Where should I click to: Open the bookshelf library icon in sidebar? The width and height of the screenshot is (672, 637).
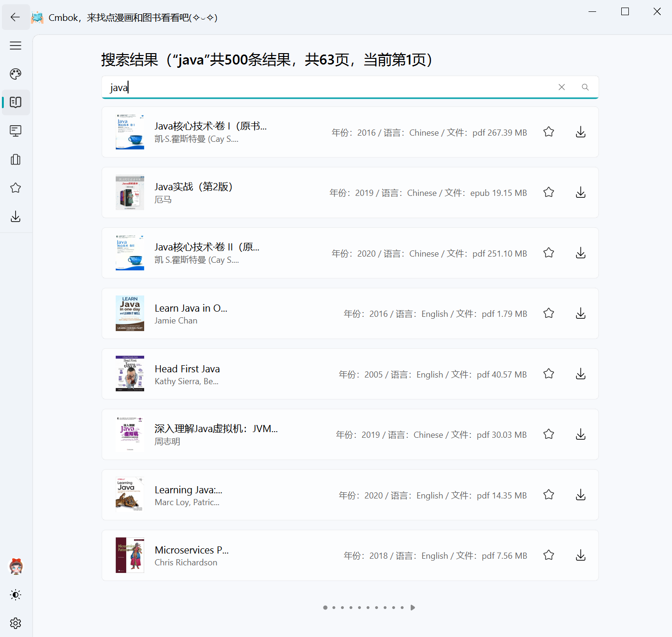click(x=16, y=159)
